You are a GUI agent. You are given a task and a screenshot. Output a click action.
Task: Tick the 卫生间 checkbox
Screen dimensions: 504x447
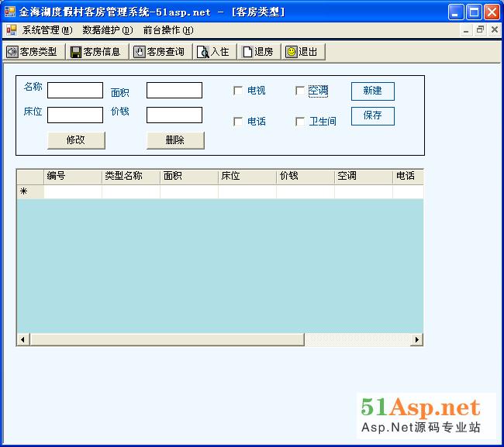tap(300, 122)
